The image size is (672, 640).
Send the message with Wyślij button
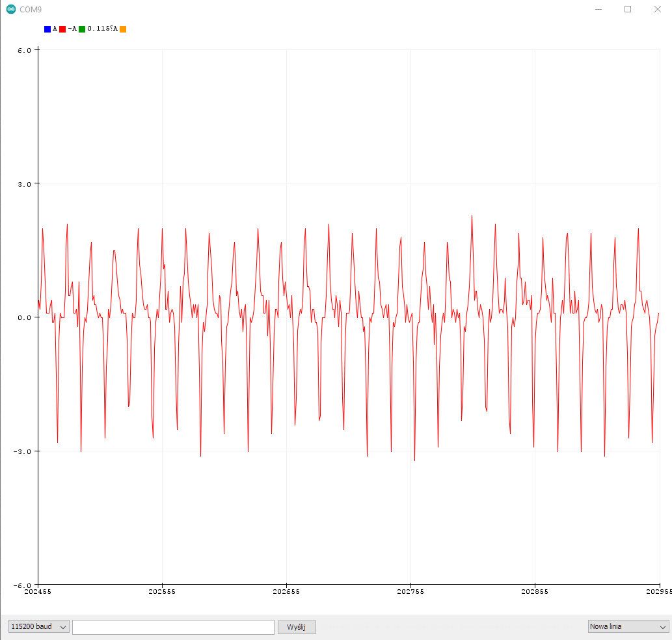point(297,627)
